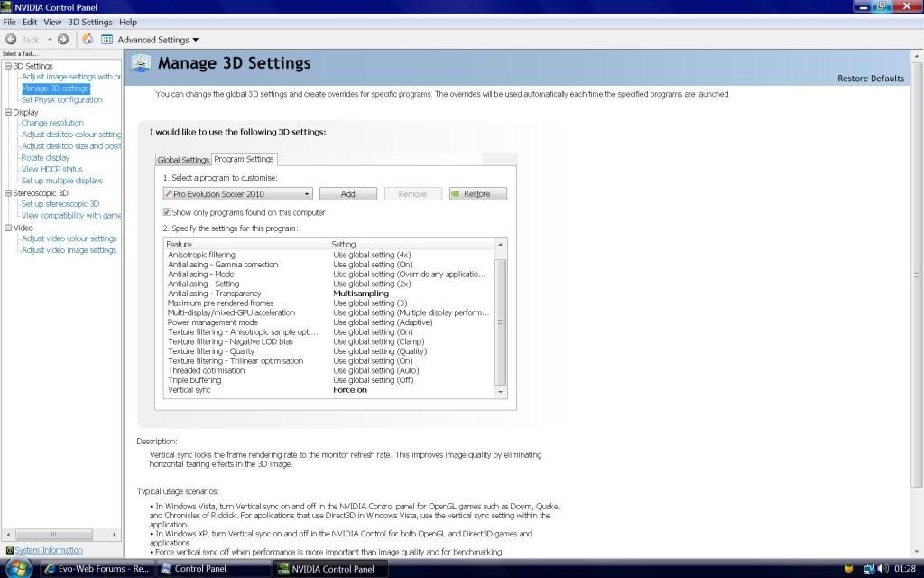Viewport: 924px width, 578px height.
Task: Select 'Manage 3D settings' in task tree
Action: pyautogui.click(x=55, y=89)
